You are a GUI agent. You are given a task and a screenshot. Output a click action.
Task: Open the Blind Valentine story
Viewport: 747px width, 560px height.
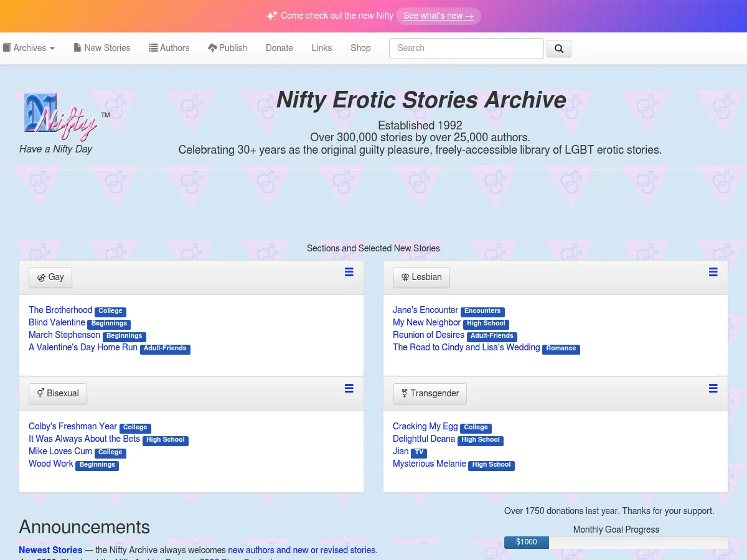pos(57,322)
